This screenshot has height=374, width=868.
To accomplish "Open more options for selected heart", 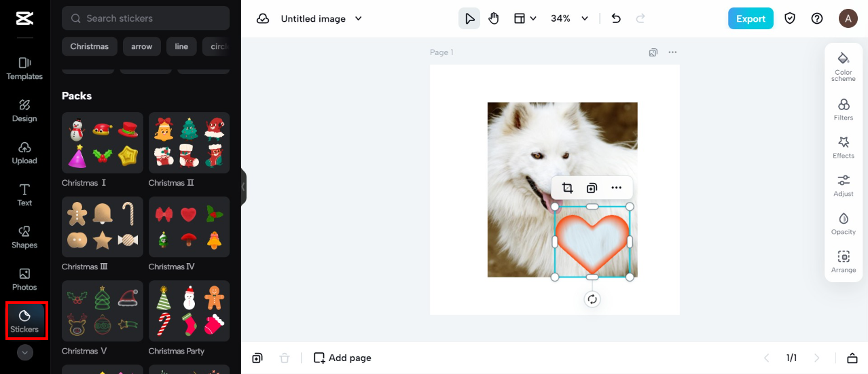I will point(616,188).
